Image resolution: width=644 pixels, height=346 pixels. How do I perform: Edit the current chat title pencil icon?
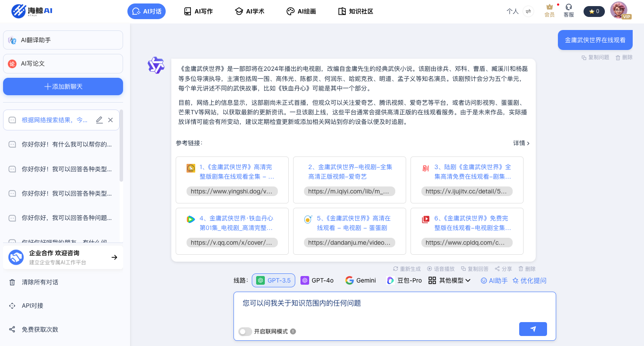point(99,120)
